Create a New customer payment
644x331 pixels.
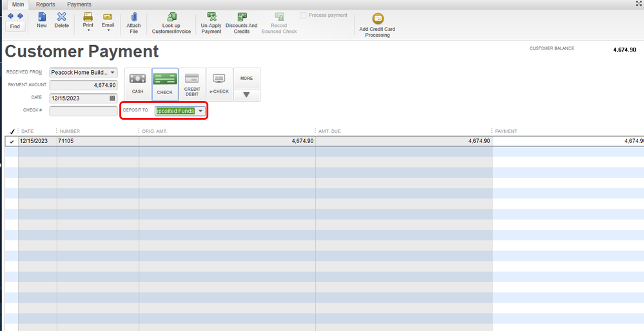click(42, 20)
